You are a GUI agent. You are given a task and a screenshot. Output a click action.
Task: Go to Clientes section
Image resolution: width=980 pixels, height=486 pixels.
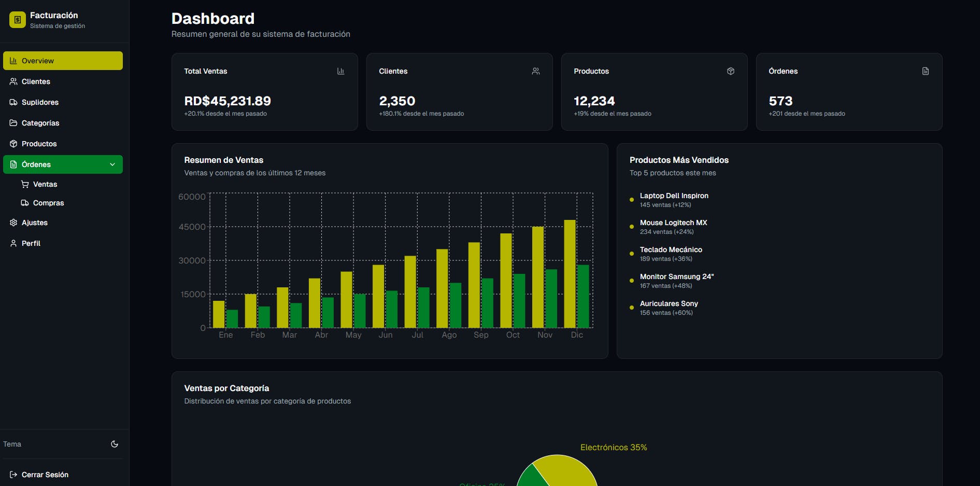(x=63, y=81)
